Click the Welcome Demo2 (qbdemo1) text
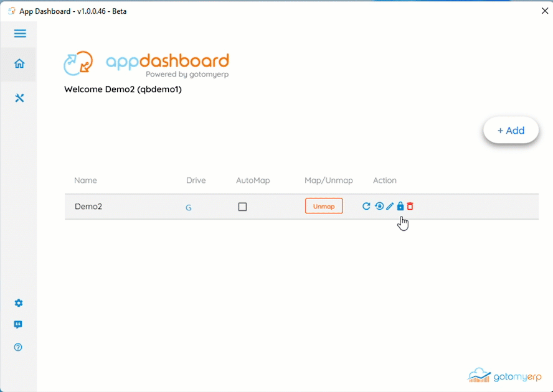This screenshot has height=392, width=553. 123,90
